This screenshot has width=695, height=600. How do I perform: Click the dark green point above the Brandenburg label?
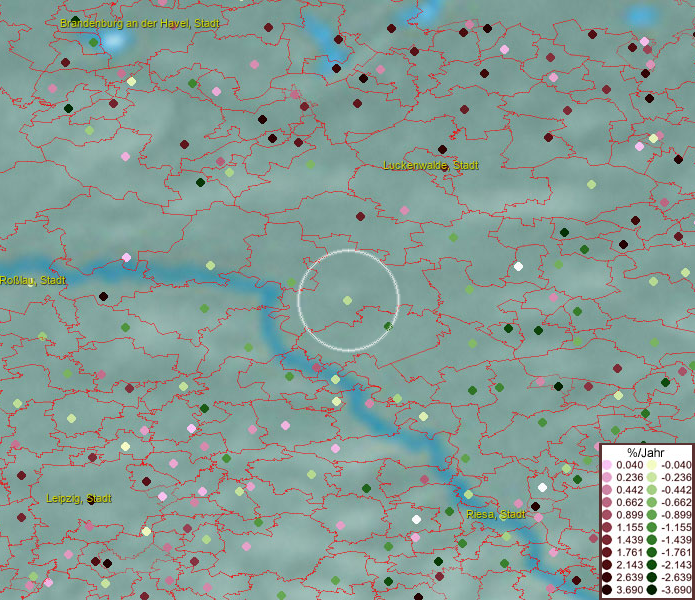(75, 19)
